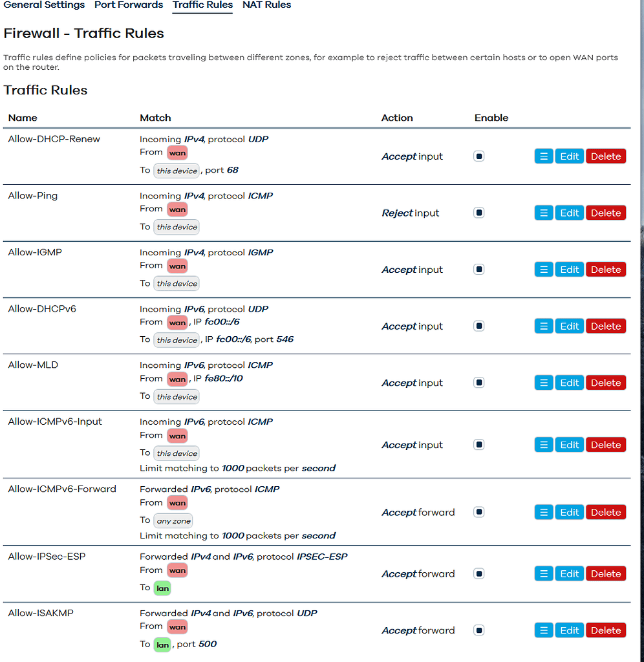Image resolution: width=644 pixels, height=662 pixels.
Task: Delete the Allow-IGMP rule
Action: tap(605, 269)
